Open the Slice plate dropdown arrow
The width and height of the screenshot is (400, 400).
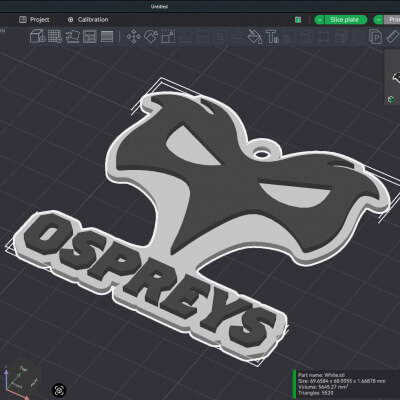(319, 20)
